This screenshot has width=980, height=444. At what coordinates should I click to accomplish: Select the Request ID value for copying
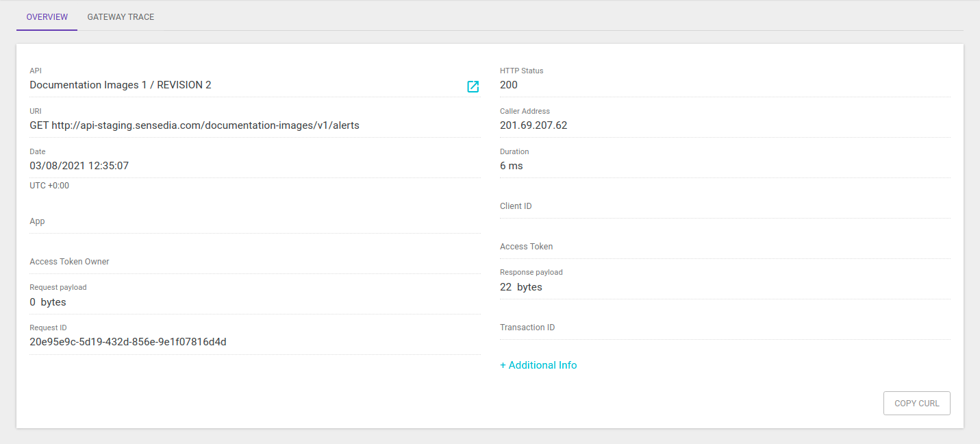(127, 341)
